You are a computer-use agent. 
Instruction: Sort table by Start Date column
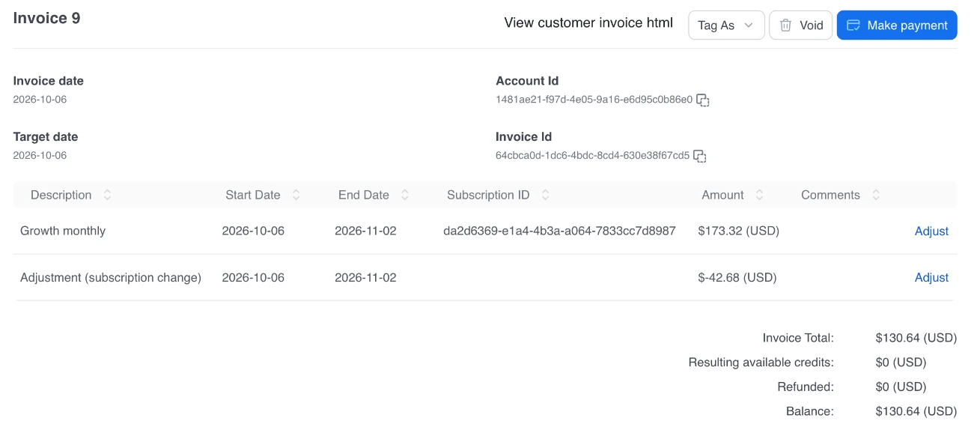[296, 195]
